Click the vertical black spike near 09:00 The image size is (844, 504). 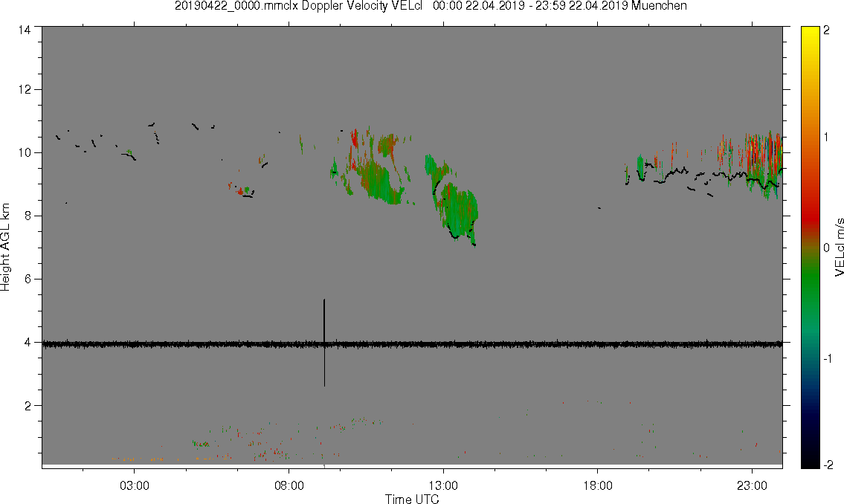click(324, 343)
